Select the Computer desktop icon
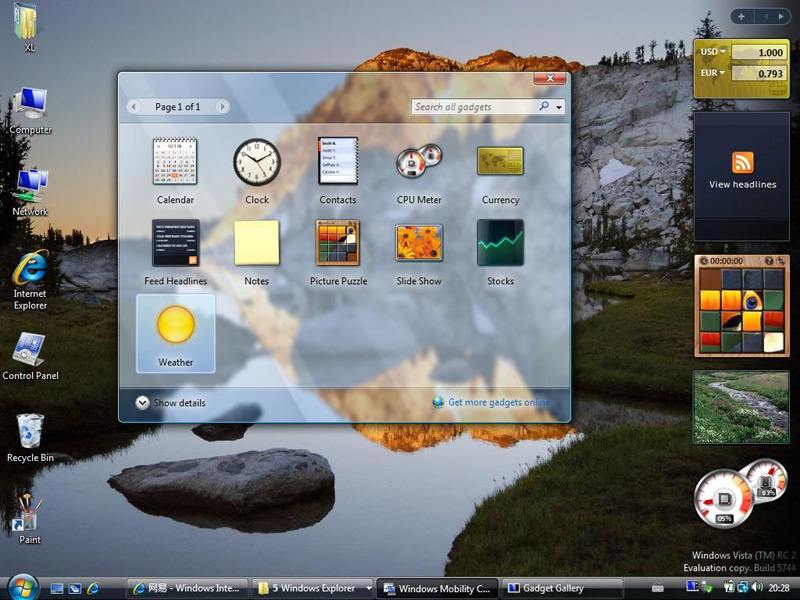 tap(30, 111)
